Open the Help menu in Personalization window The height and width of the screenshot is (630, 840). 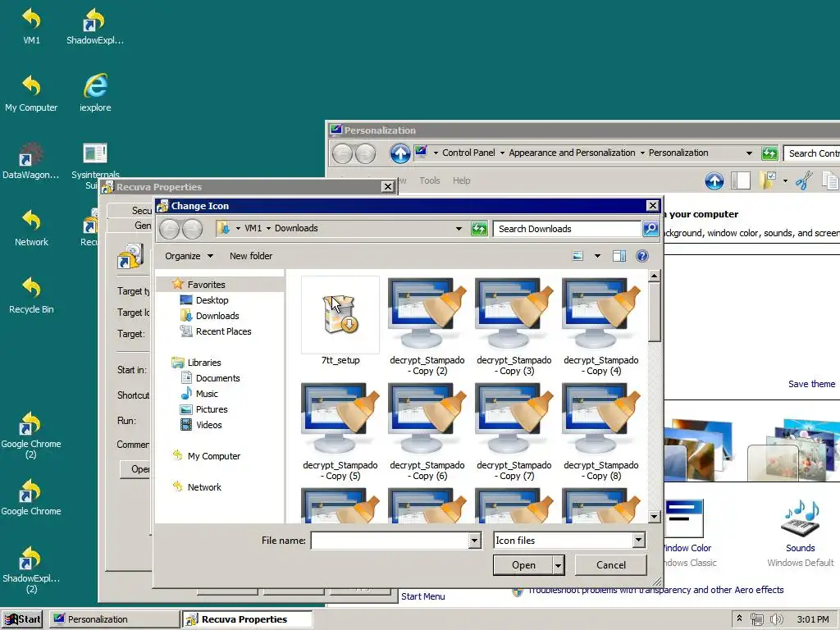click(x=461, y=180)
